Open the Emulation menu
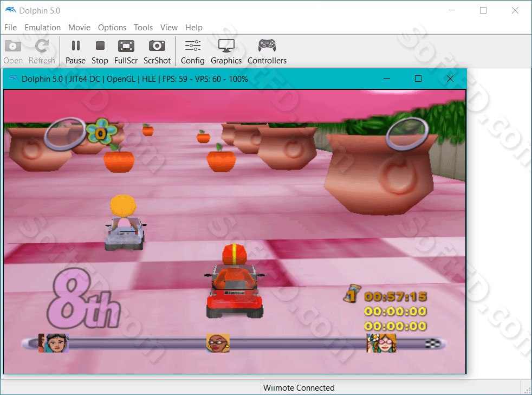The image size is (532, 395). [42, 28]
